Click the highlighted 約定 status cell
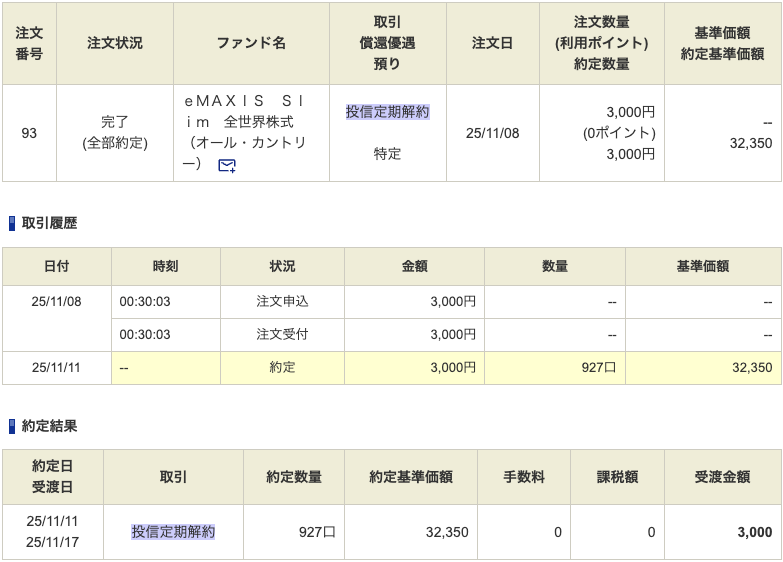The image size is (783, 562). click(282, 367)
